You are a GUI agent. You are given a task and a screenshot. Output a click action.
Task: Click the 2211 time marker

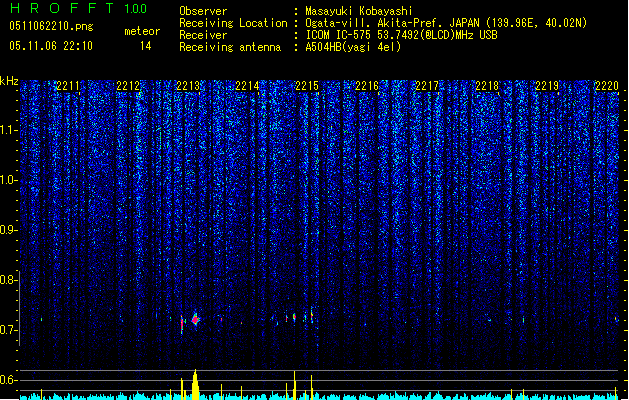pos(68,86)
